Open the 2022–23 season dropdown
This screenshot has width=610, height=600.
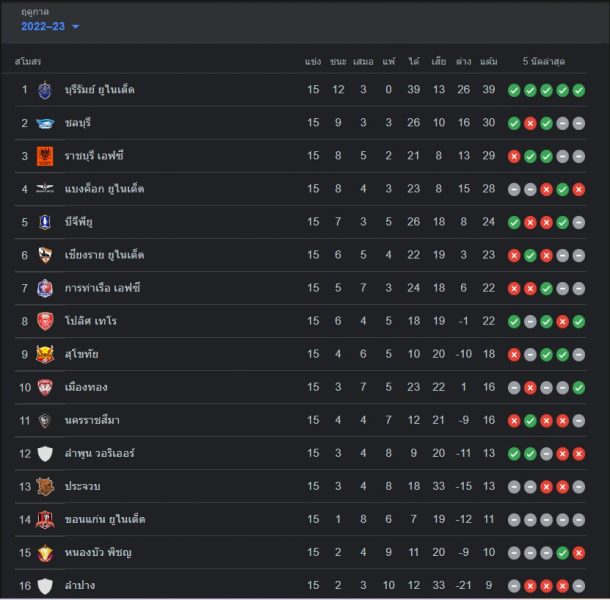point(50,26)
